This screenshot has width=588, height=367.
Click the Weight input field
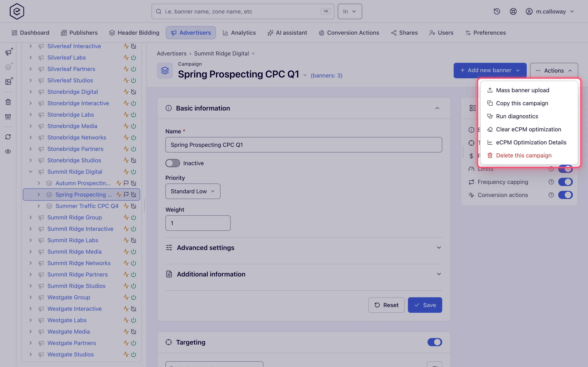coord(198,223)
